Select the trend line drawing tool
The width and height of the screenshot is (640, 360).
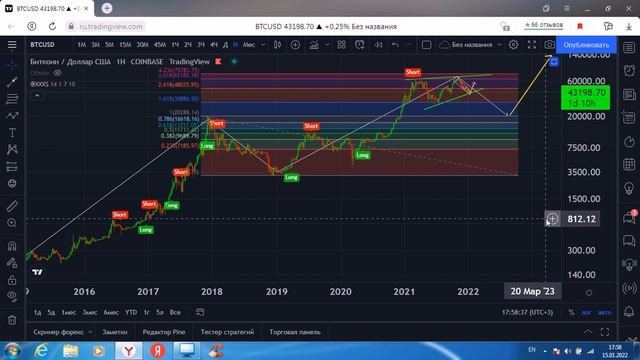pyautogui.click(x=12, y=82)
